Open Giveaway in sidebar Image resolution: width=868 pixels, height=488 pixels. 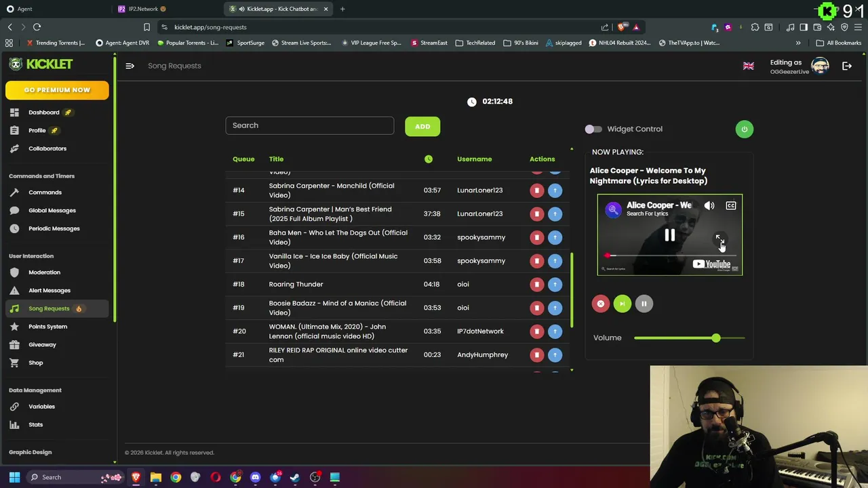tap(42, 345)
